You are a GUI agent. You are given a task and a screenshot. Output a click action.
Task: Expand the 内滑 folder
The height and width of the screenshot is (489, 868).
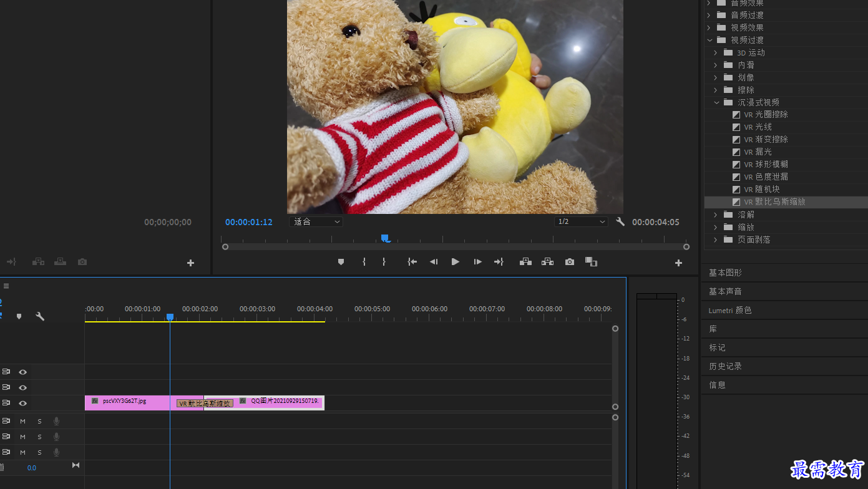716,65
